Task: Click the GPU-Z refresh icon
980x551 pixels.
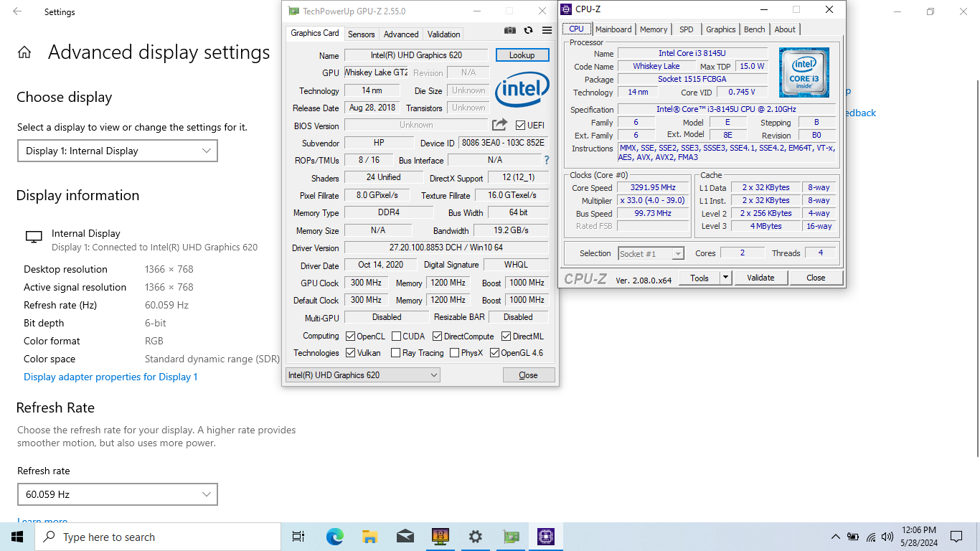Action: [529, 31]
